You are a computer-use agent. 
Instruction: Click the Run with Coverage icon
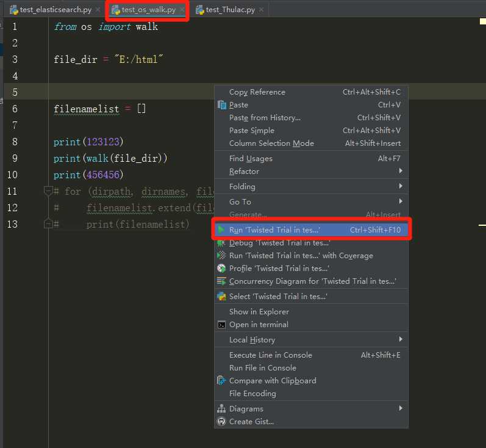tap(221, 255)
